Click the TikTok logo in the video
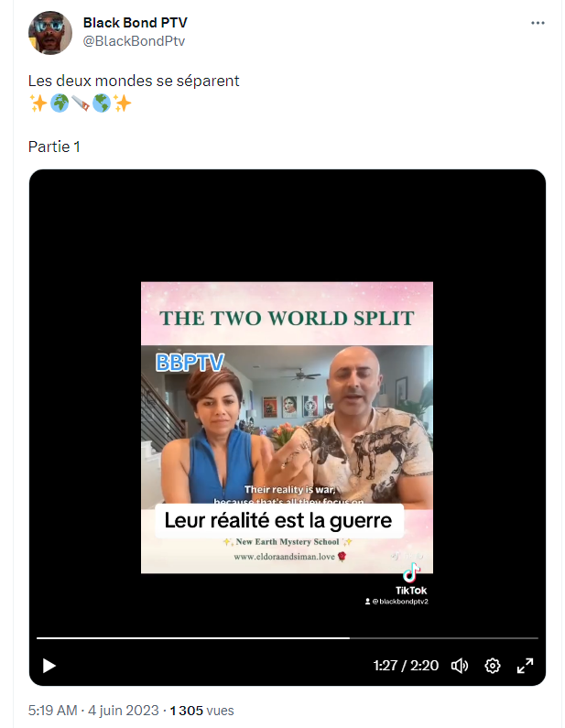This screenshot has width=565, height=728. click(411, 577)
